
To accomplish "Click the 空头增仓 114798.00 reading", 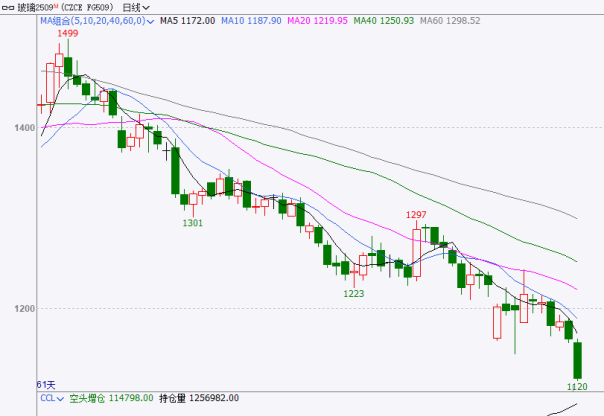I will (x=111, y=398).
